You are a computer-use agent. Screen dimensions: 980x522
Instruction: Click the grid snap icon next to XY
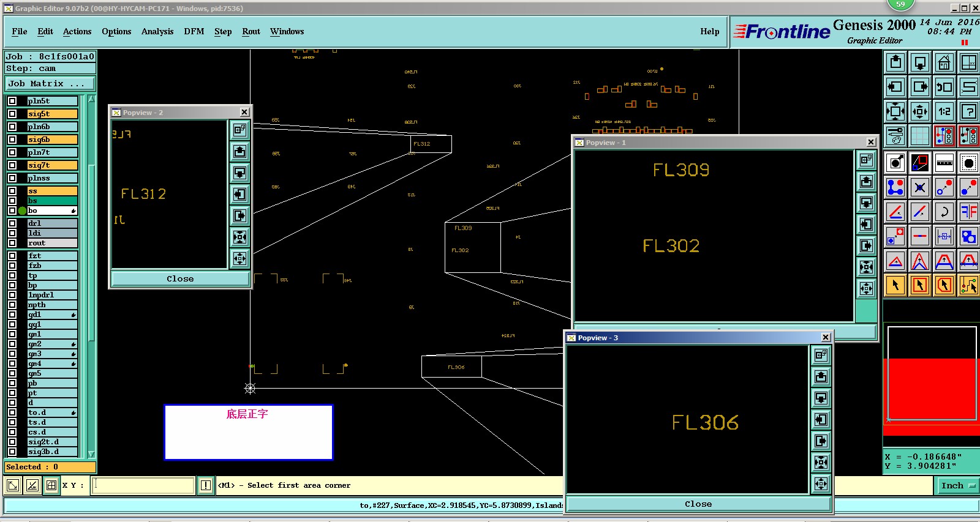(51, 485)
